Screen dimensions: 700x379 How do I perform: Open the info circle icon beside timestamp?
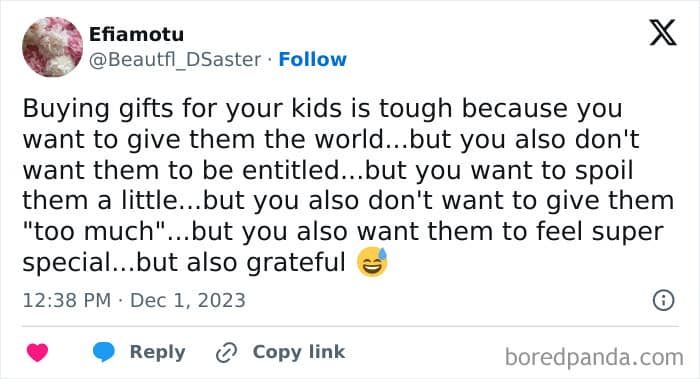tap(663, 300)
